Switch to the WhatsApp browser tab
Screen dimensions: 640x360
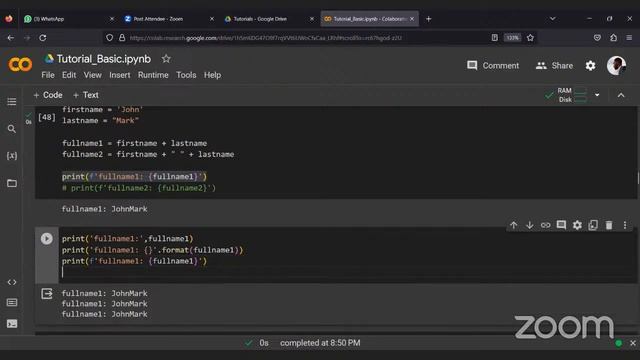(x=65, y=19)
